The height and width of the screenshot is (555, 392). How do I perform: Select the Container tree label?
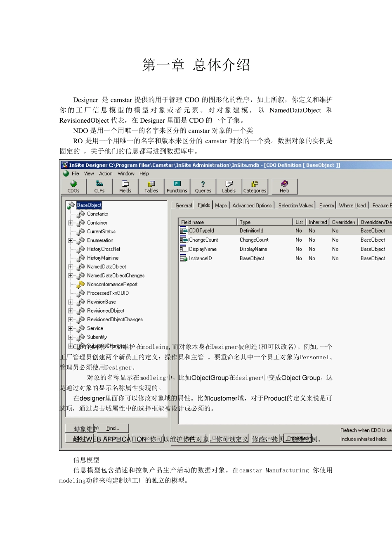[x=97, y=223]
